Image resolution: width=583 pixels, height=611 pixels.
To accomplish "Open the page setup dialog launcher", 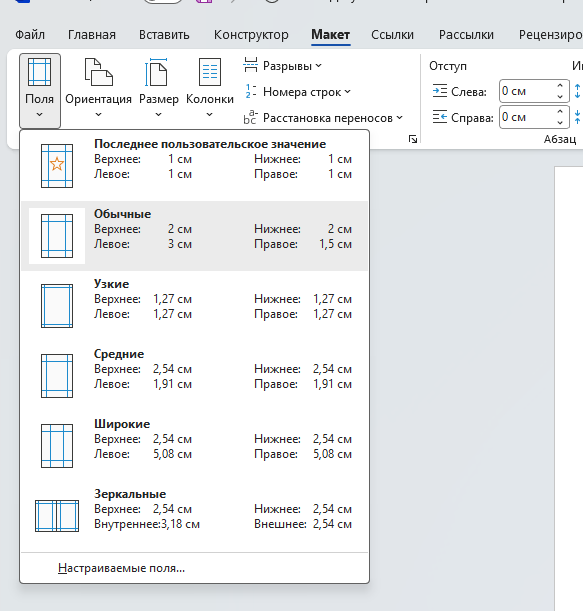I will [413, 139].
